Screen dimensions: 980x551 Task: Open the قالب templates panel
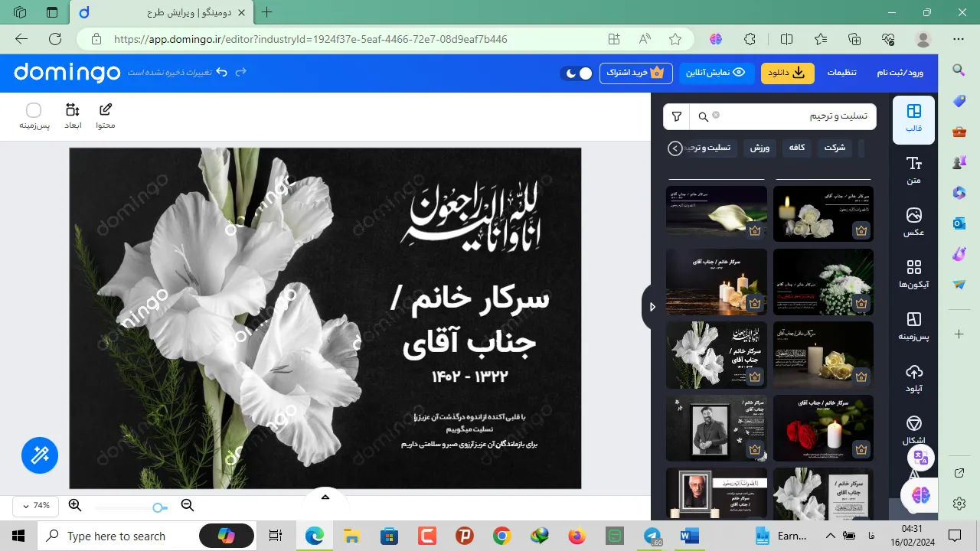point(913,119)
